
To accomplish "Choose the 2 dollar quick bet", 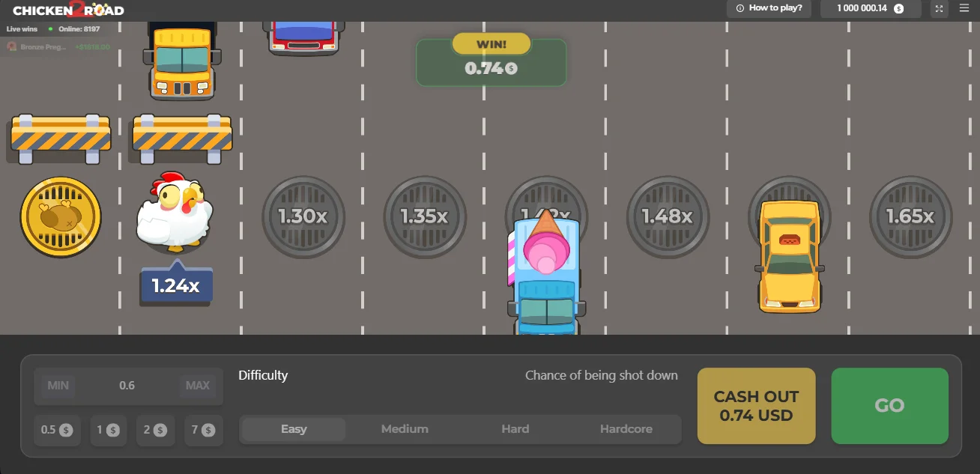I will 156,430.
